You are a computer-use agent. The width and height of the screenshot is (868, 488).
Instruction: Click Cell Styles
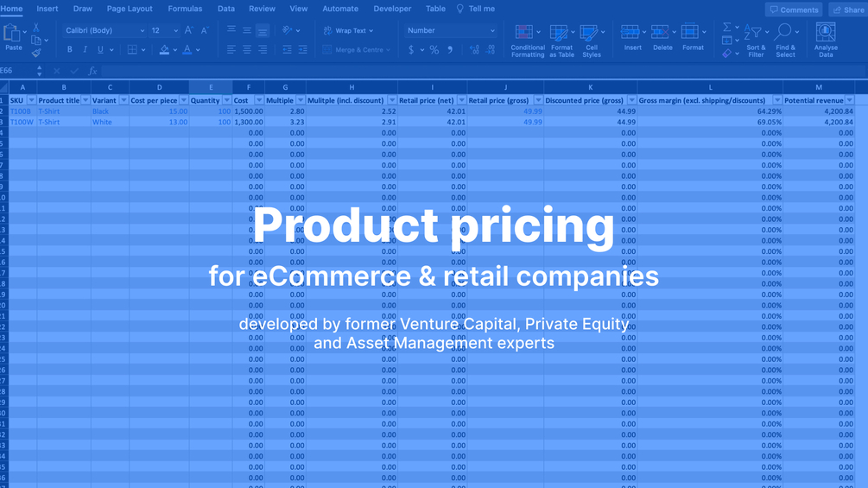click(x=592, y=41)
